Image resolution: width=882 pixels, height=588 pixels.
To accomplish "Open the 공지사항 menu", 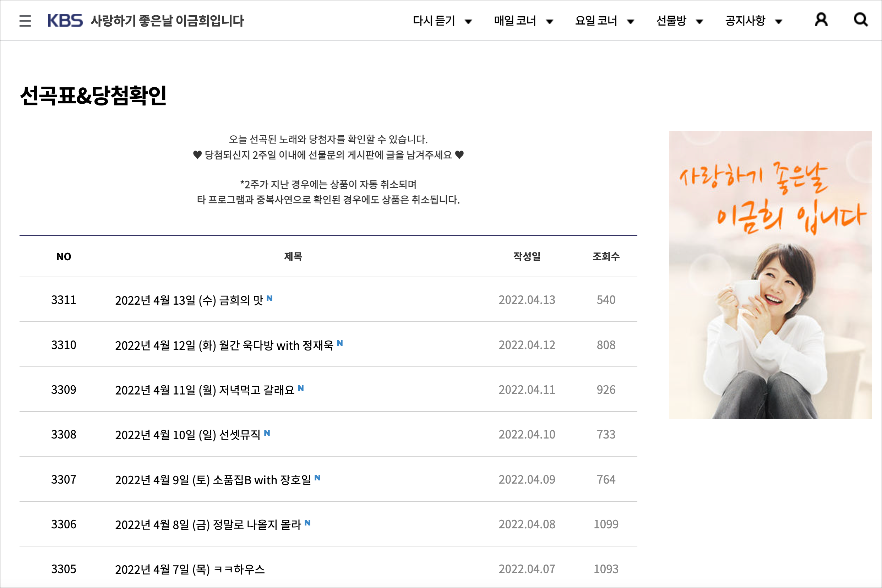I will click(x=745, y=21).
